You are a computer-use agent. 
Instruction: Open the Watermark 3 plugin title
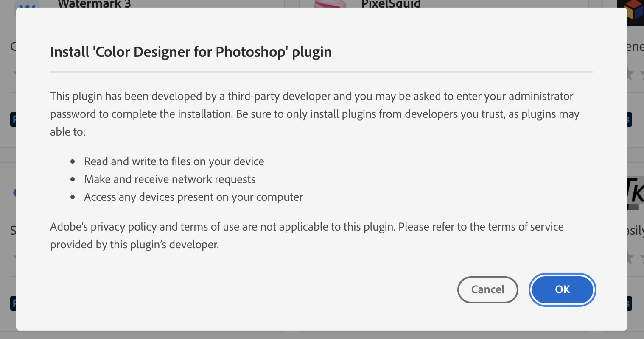pos(94,4)
